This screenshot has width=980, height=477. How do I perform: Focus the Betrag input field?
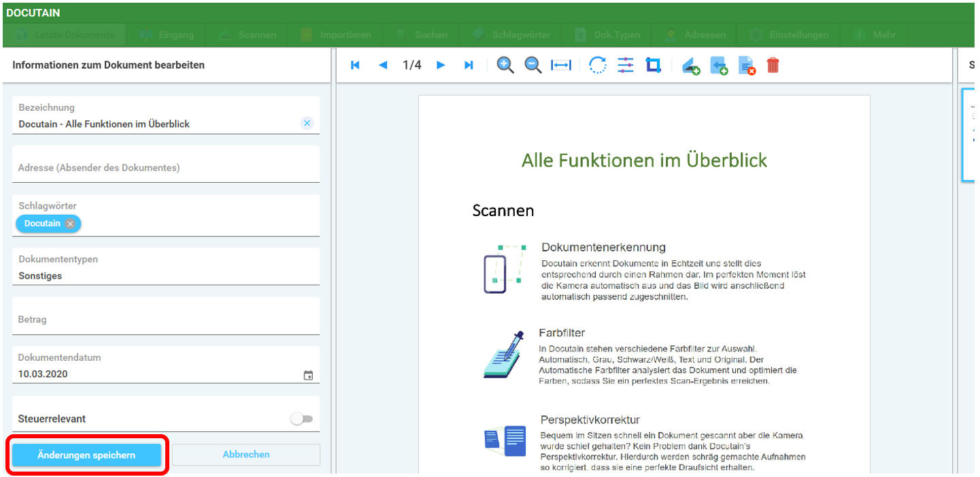pyautogui.click(x=166, y=316)
